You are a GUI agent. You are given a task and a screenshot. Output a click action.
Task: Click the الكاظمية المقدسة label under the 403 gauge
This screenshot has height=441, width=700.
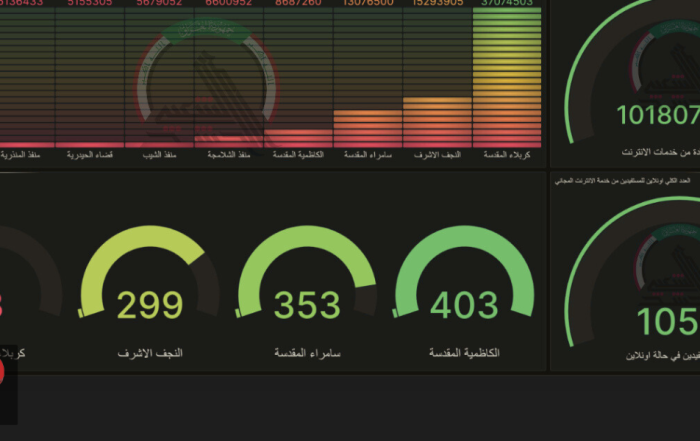tap(464, 353)
